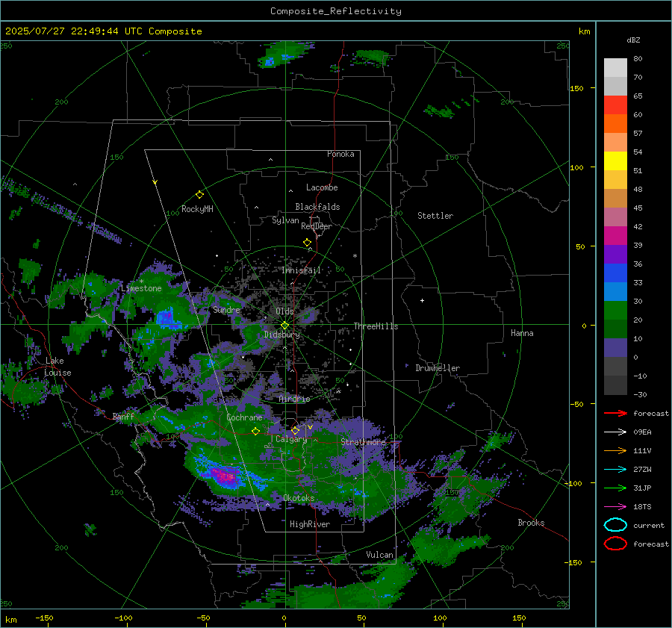
Task: Click the Sundre city label
Action: pos(226,309)
